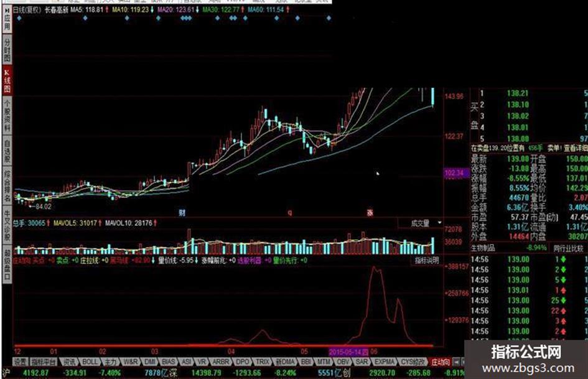Open the 个股资料 sidebar tab
Screen dimensions: 588x379
(7, 115)
